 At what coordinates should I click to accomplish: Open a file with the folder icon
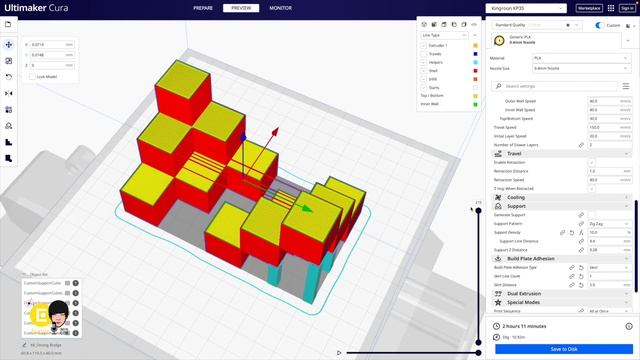tap(8, 24)
